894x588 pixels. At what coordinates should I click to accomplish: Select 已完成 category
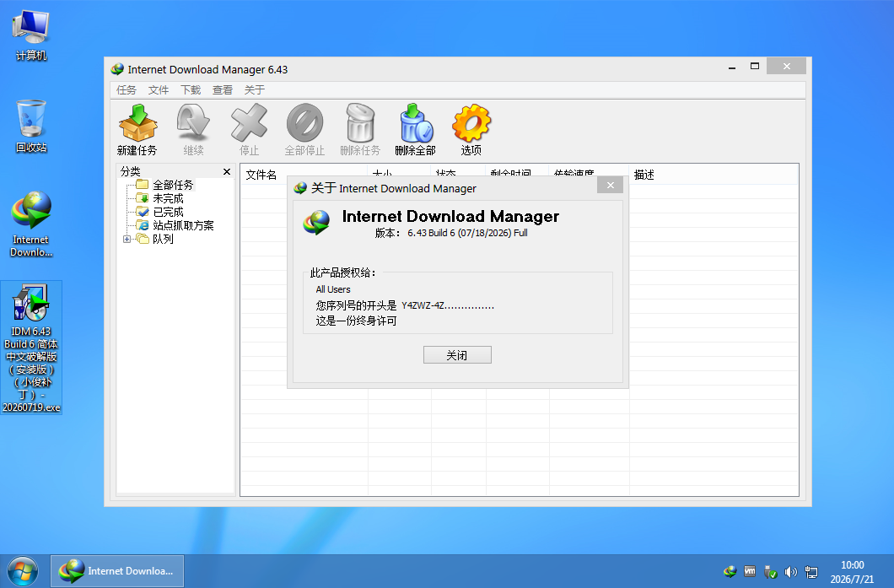click(168, 212)
